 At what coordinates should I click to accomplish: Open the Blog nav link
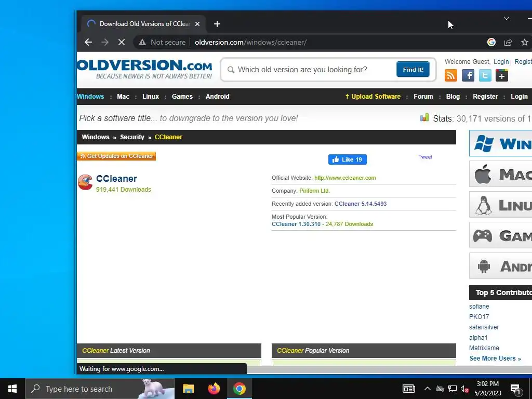coord(453,96)
